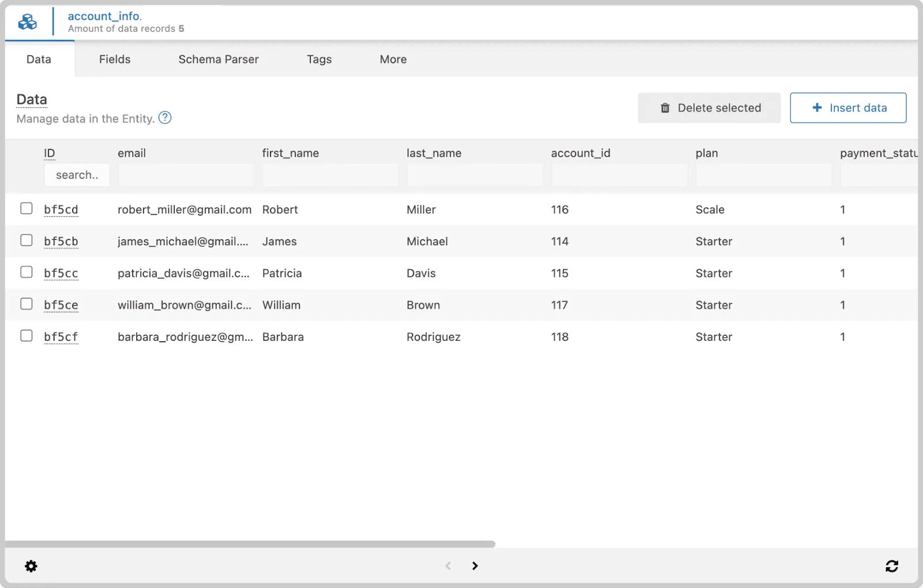This screenshot has height=588, width=923.
Task: Click the account_info entity title link
Action: [x=104, y=16]
